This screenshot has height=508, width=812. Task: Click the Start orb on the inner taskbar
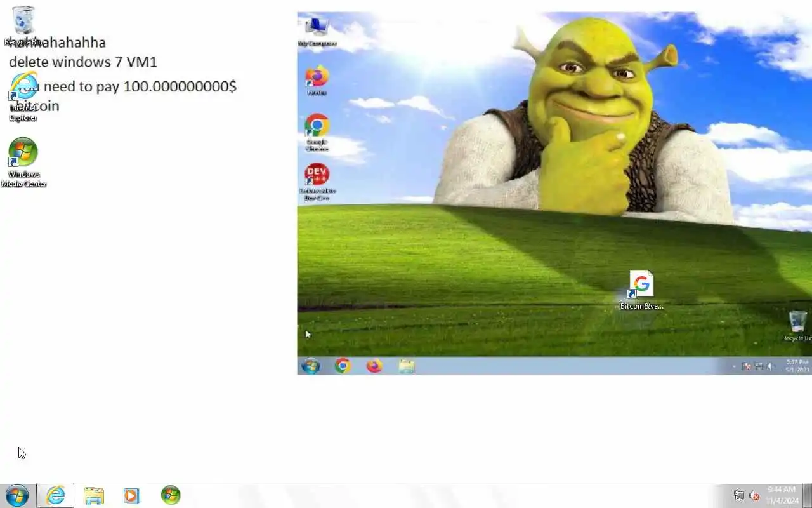[311, 366]
